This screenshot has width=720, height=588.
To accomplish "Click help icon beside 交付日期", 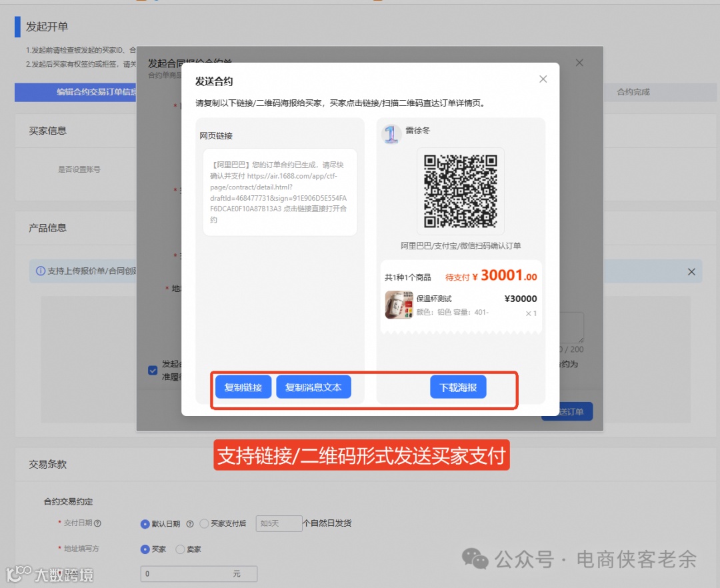I will pos(97,523).
